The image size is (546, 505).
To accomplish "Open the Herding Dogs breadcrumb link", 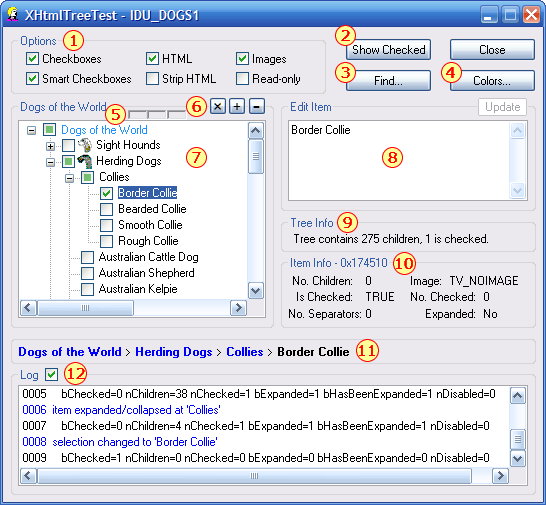I will (174, 352).
